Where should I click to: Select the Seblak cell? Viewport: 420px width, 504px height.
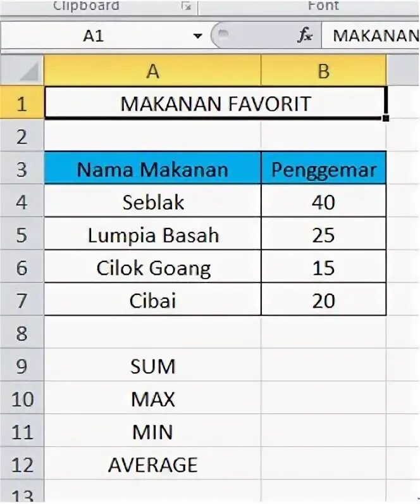152,201
